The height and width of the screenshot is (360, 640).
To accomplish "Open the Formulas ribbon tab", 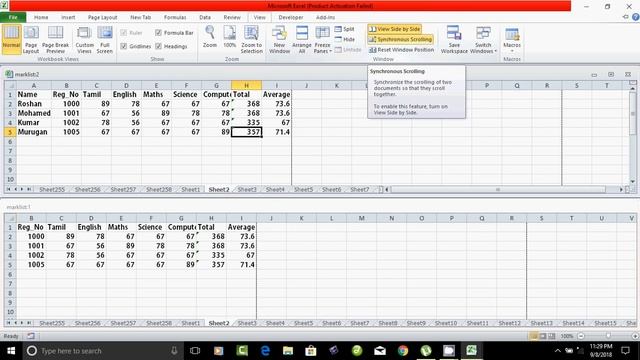I will pyautogui.click(x=175, y=17).
